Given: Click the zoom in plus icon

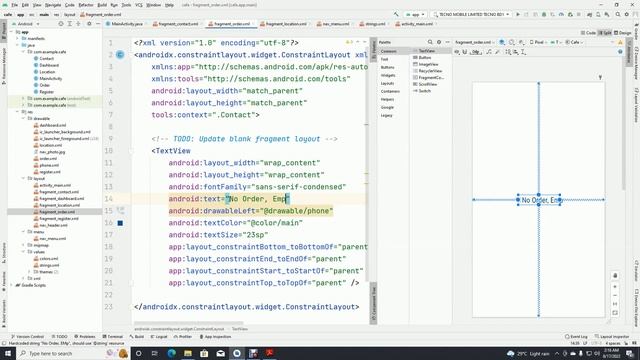Looking at the screenshot, I should point(615,287).
